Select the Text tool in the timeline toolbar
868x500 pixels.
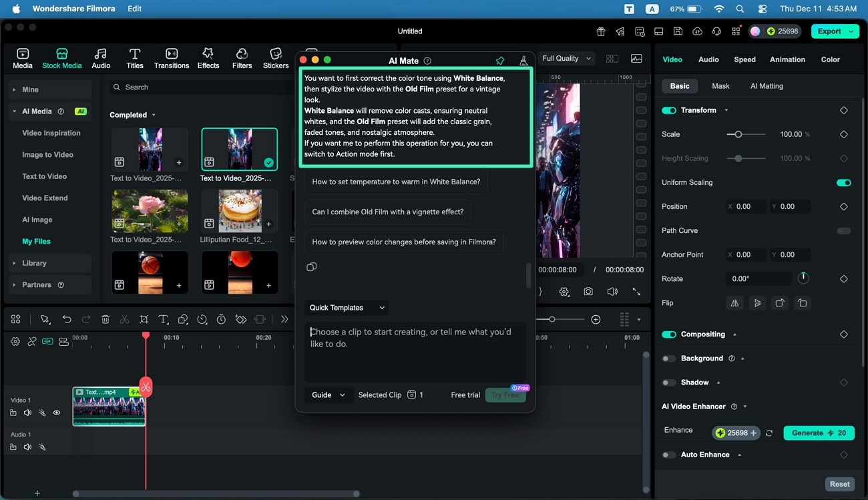click(x=164, y=319)
